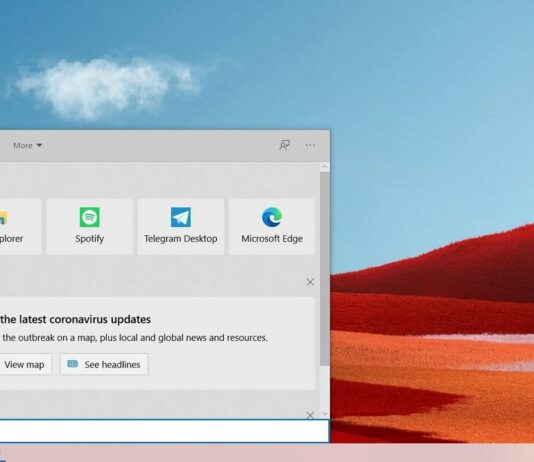Viewport: 534px width, 462px height.
Task: Open the File Explorer app tile
Action: (x=20, y=226)
